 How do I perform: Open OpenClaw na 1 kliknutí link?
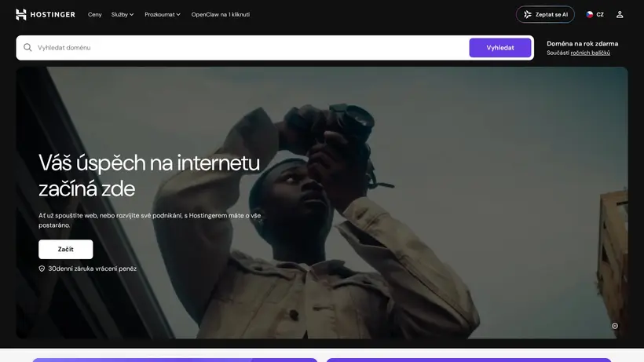(x=220, y=14)
